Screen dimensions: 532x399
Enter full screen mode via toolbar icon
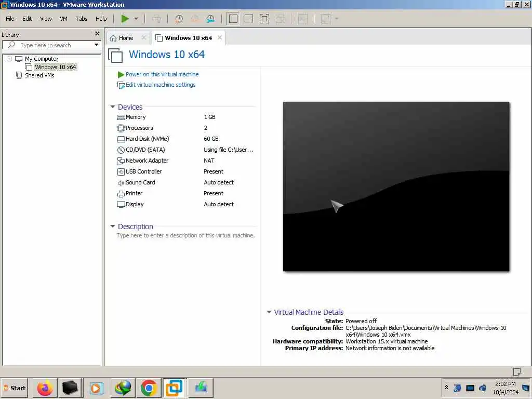coord(264,19)
